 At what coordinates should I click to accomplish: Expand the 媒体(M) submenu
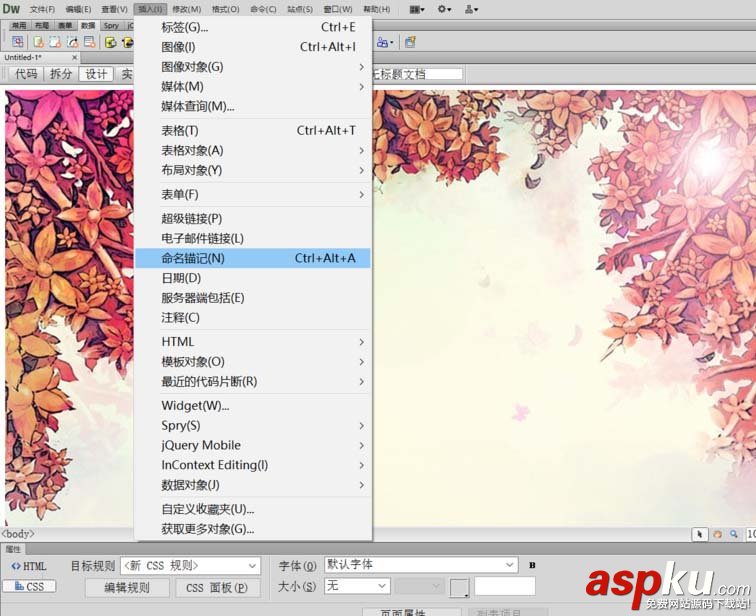pyautogui.click(x=253, y=86)
